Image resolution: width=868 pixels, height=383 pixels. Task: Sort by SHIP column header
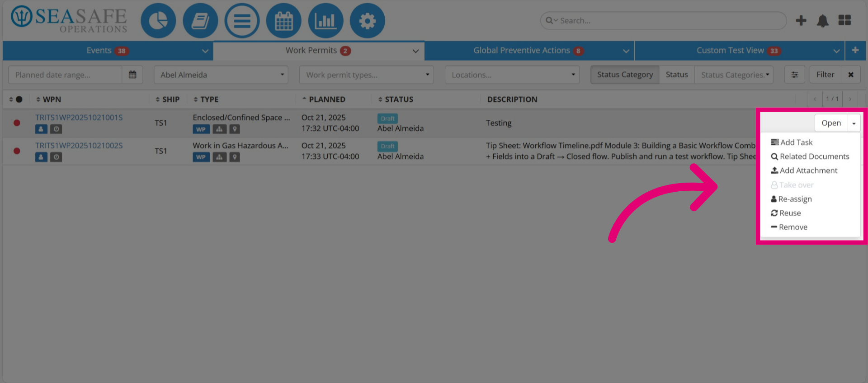(167, 99)
